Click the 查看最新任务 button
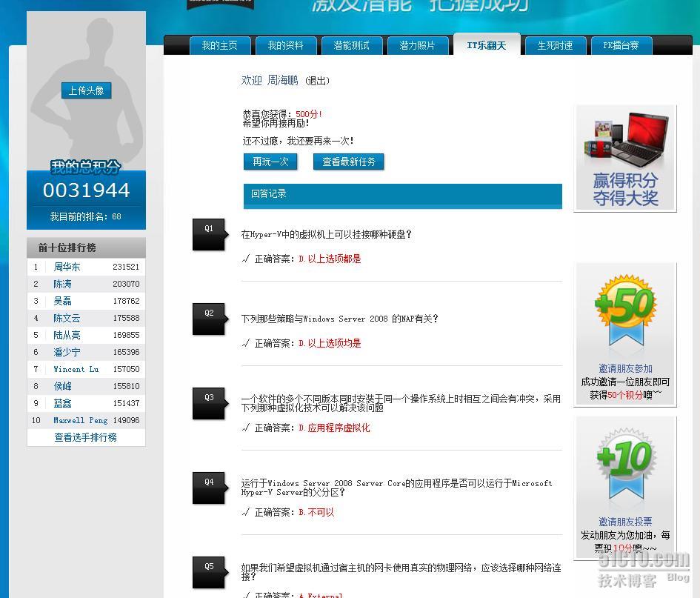700x598 pixels. [349, 162]
